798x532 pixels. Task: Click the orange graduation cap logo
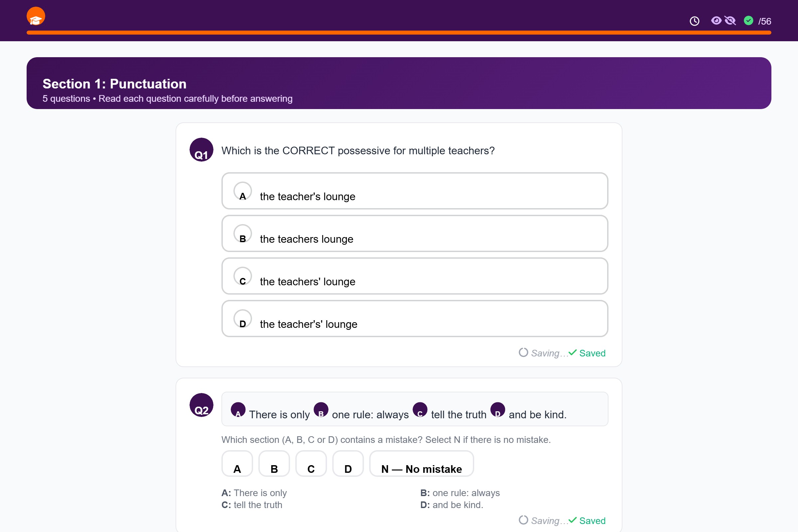[x=36, y=16]
